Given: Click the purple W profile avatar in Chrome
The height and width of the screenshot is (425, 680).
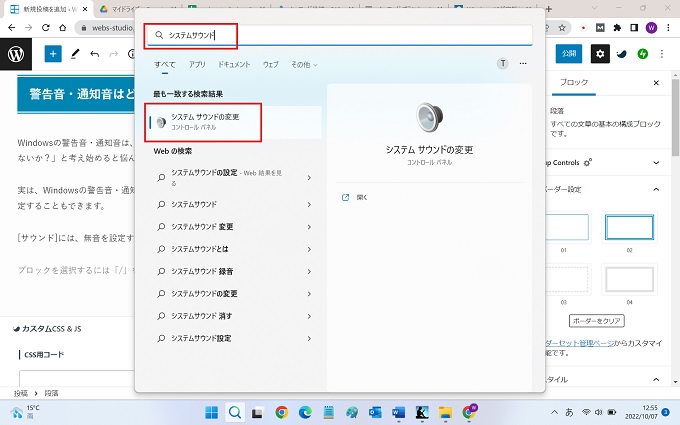Looking at the screenshot, I should (651, 28).
